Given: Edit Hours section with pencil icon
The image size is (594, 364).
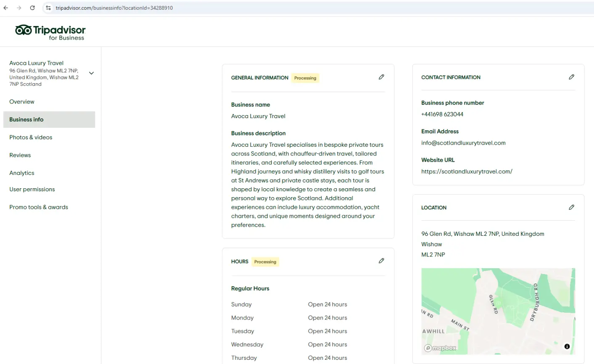Looking at the screenshot, I should [x=381, y=261].
